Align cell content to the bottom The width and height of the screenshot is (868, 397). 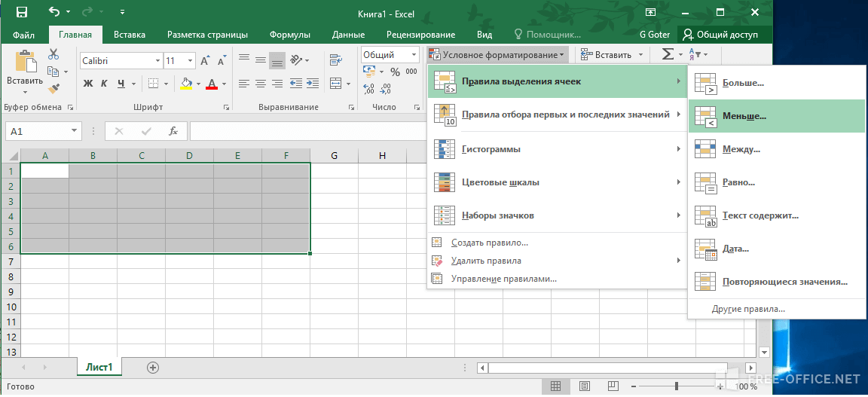(277, 60)
